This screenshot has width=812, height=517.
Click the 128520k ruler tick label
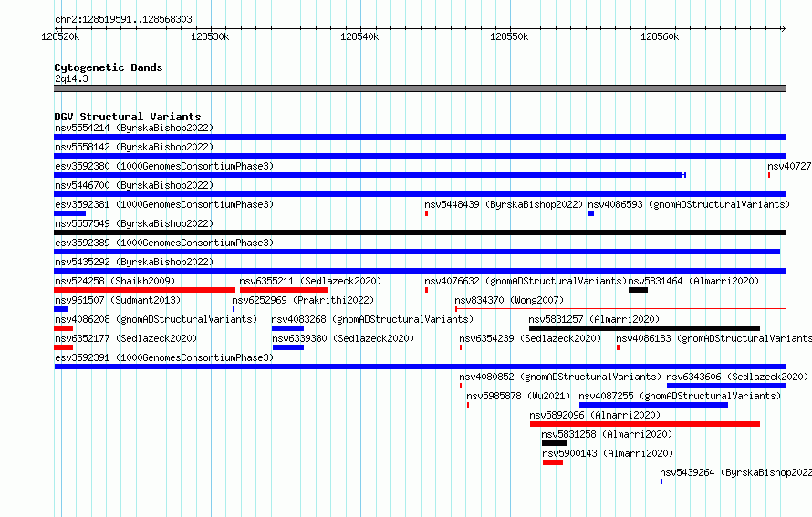(60, 36)
